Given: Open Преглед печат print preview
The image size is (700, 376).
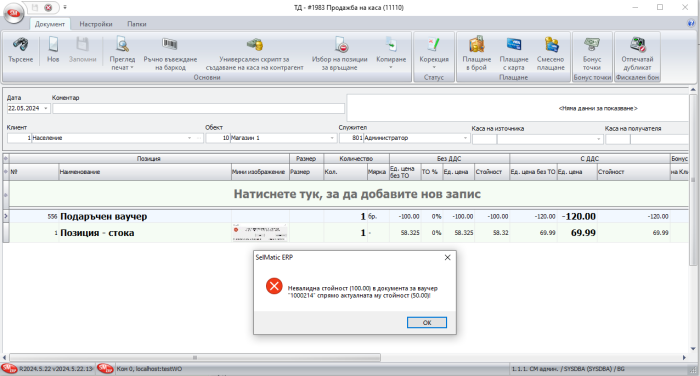Looking at the screenshot, I should coord(122,45).
